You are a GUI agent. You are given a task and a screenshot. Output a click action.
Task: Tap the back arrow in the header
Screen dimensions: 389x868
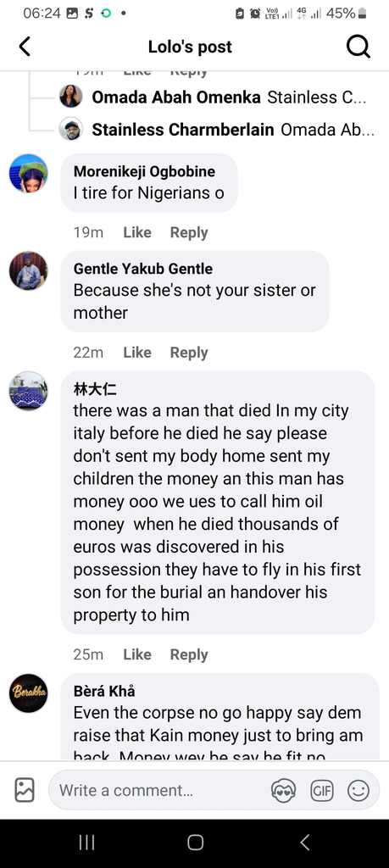[x=25, y=47]
